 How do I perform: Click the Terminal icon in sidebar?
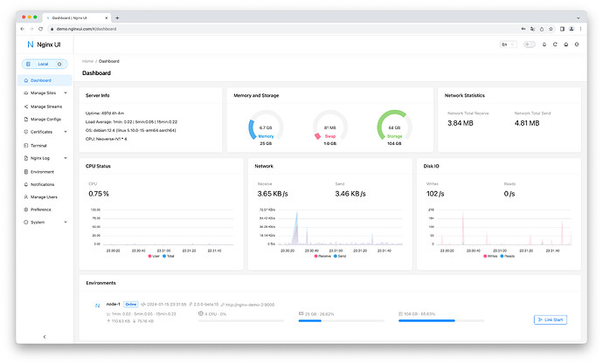[x=26, y=146]
